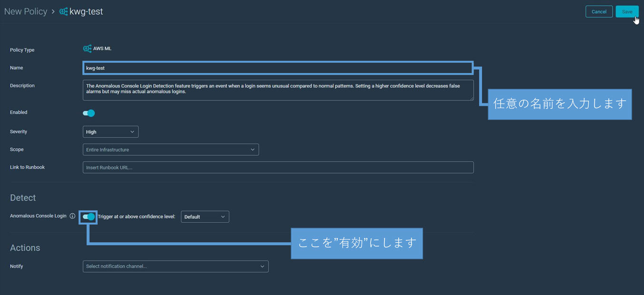Click the policy icon beside kwg-test breadcrumb
Screen dimensions: 644x295
pyautogui.click(x=63, y=12)
